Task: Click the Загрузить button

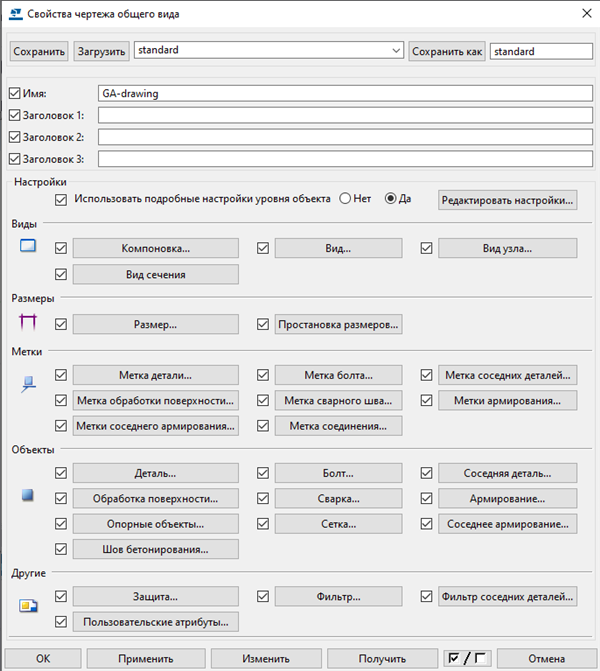Action: click(x=101, y=51)
